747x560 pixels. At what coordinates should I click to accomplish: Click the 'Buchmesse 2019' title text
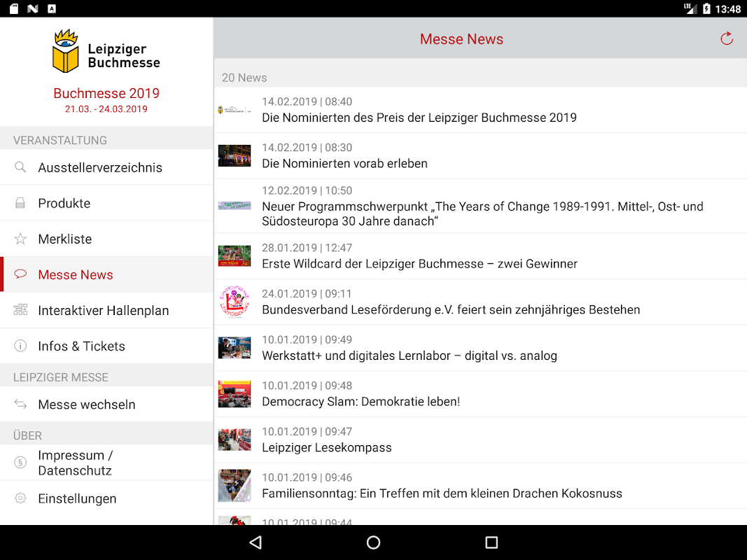(x=106, y=93)
